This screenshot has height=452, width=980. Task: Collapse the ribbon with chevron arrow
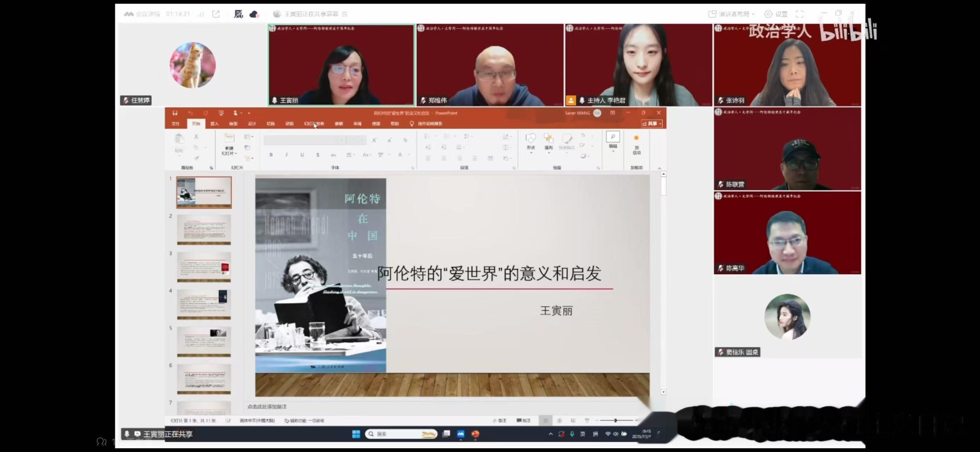pos(659,168)
